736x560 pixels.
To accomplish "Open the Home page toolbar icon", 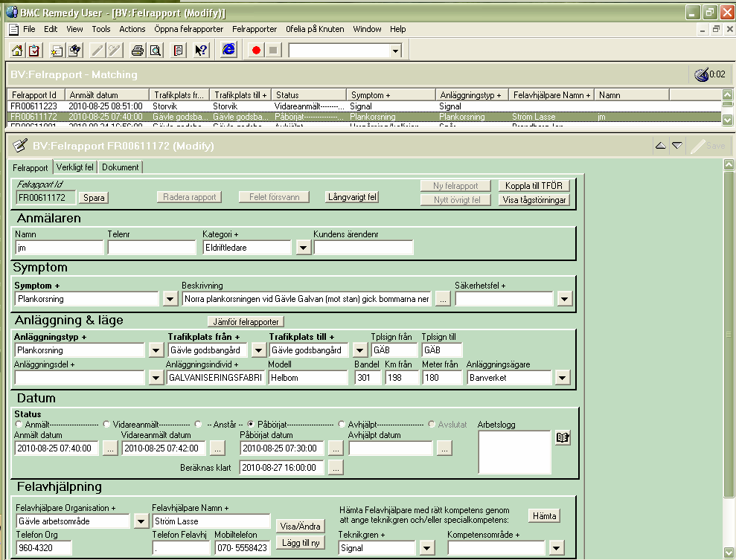I will pos(17,50).
